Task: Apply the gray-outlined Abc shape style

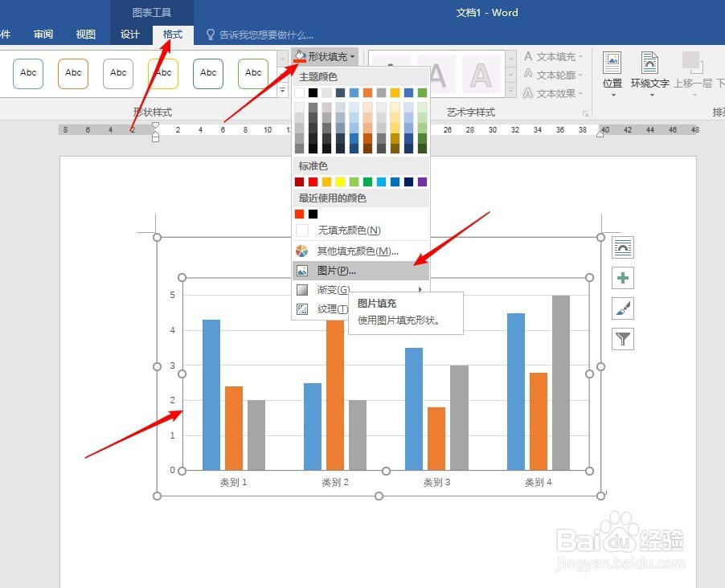Action: (x=118, y=73)
